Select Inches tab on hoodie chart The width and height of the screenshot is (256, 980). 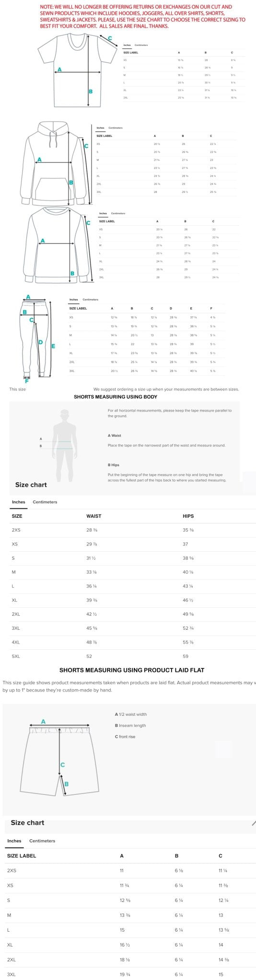[100, 128]
